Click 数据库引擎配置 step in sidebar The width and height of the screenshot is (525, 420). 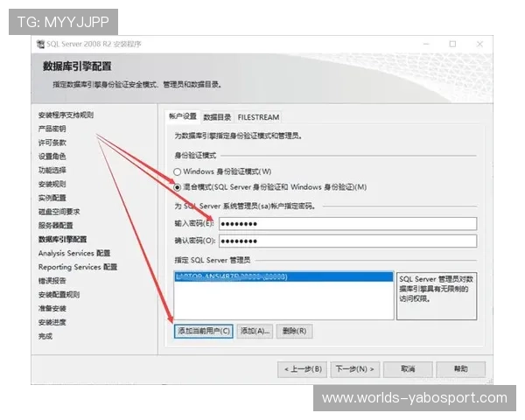pyautogui.click(x=63, y=240)
